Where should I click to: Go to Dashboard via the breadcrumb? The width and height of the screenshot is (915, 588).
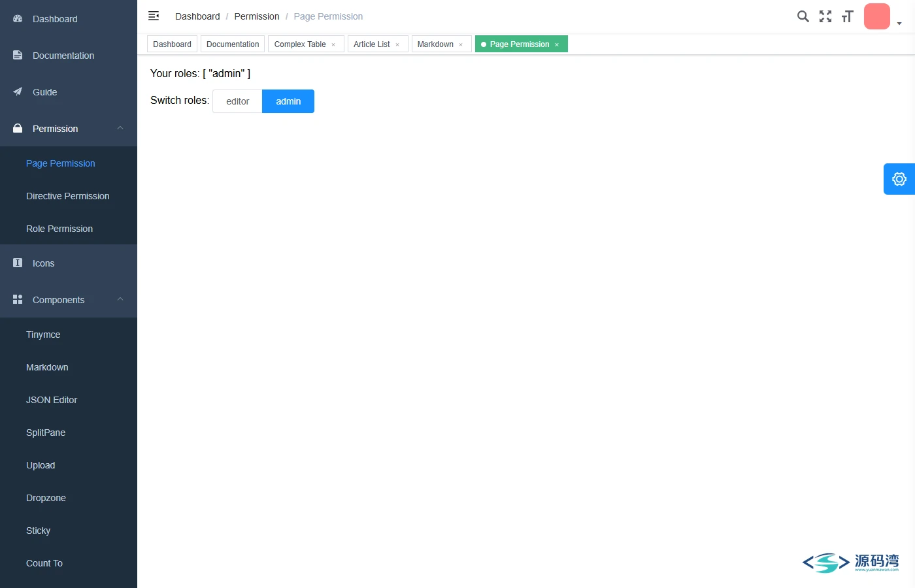[x=197, y=16]
